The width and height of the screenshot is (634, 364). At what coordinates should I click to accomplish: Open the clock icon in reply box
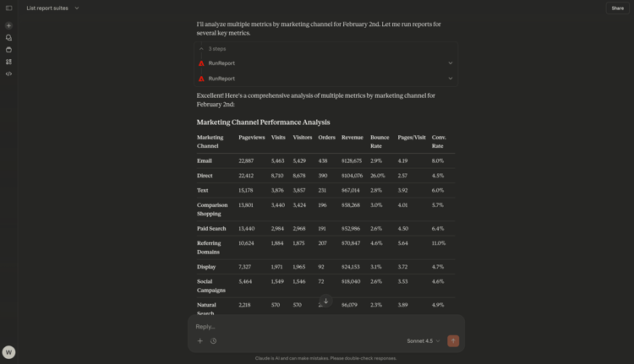(x=214, y=341)
